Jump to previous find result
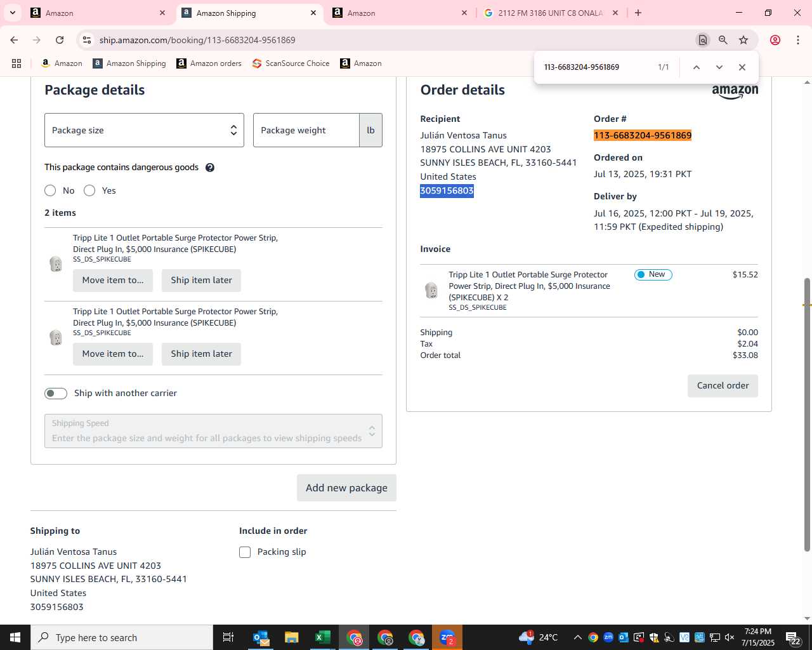812x650 pixels. point(696,67)
